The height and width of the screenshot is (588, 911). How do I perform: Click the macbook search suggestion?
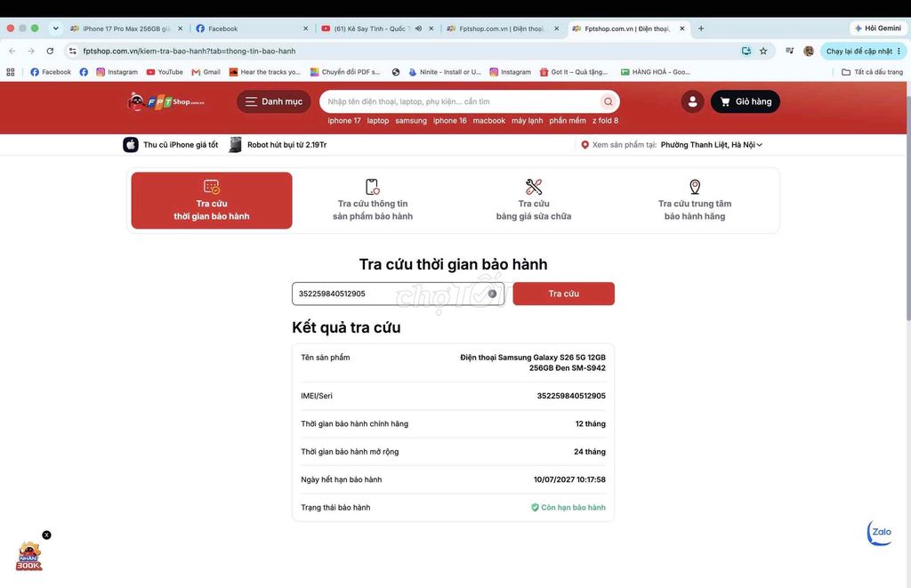point(488,121)
